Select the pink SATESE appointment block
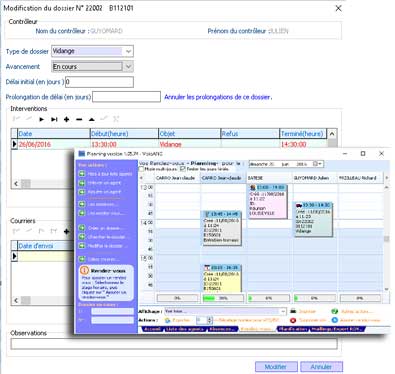The width and height of the screenshot is (395, 374). coord(268,202)
